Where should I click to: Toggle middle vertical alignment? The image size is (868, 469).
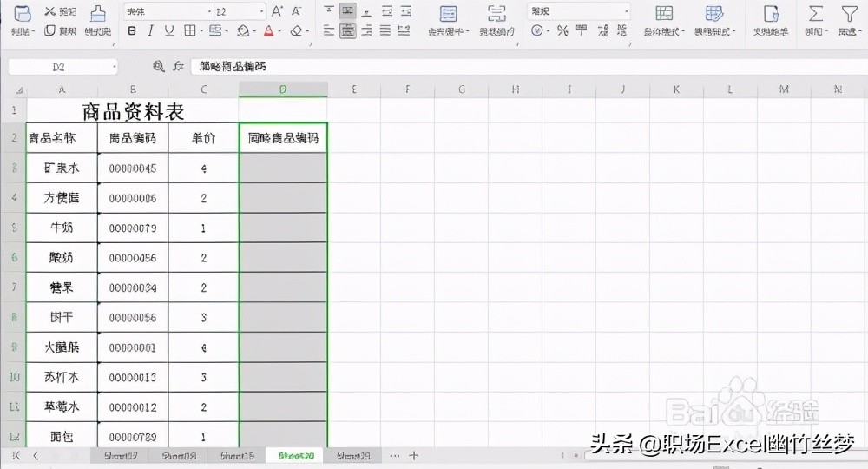point(348,11)
